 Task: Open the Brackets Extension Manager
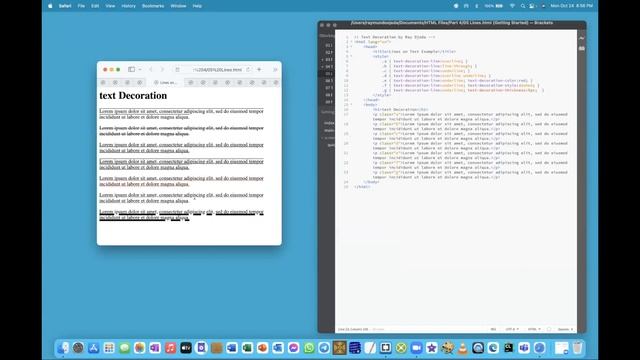pyautogui.click(x=582, y=48)
